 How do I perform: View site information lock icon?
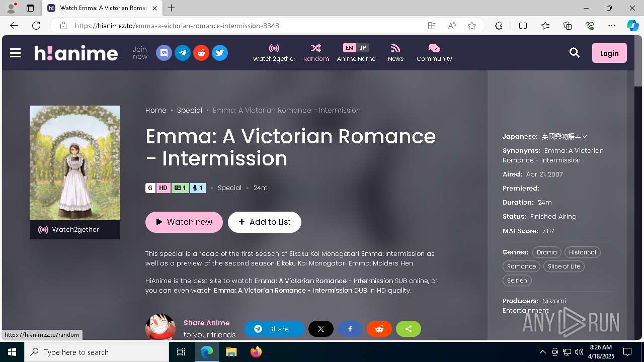[x=63, y=26]
